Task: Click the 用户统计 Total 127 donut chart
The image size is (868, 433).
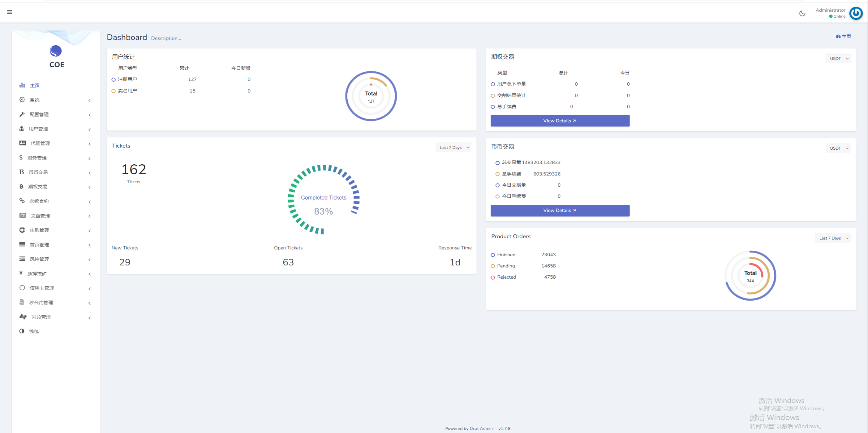Action: [371, 96]
